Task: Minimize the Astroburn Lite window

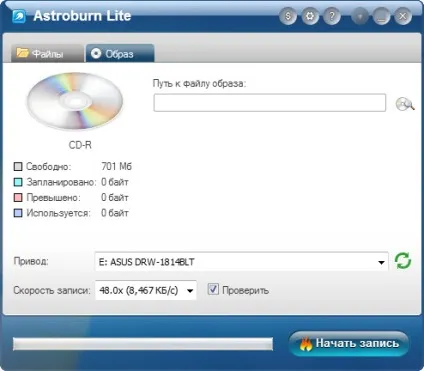Action: click(382, 16)
